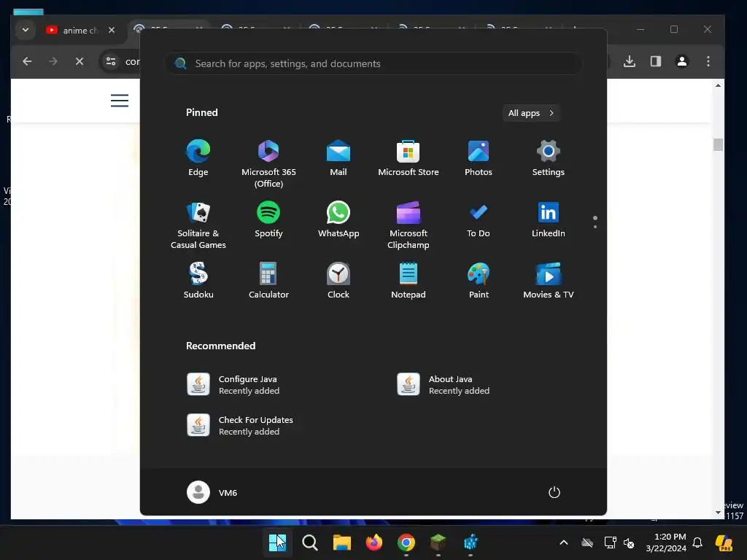This screenshot has height=560, width=747.
Task: Open WhatsApp
Action: click(338, 219)
